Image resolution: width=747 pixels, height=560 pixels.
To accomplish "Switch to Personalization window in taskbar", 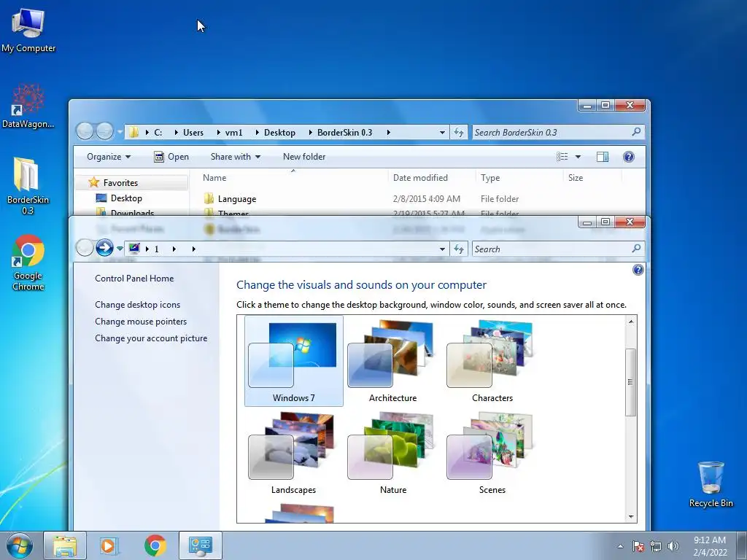I will tap(200, 545).
